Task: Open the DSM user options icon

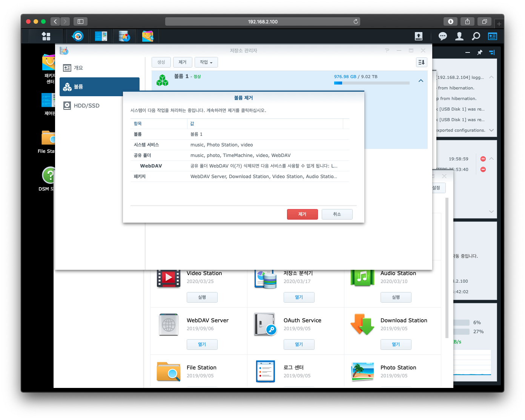Action: 459,36
